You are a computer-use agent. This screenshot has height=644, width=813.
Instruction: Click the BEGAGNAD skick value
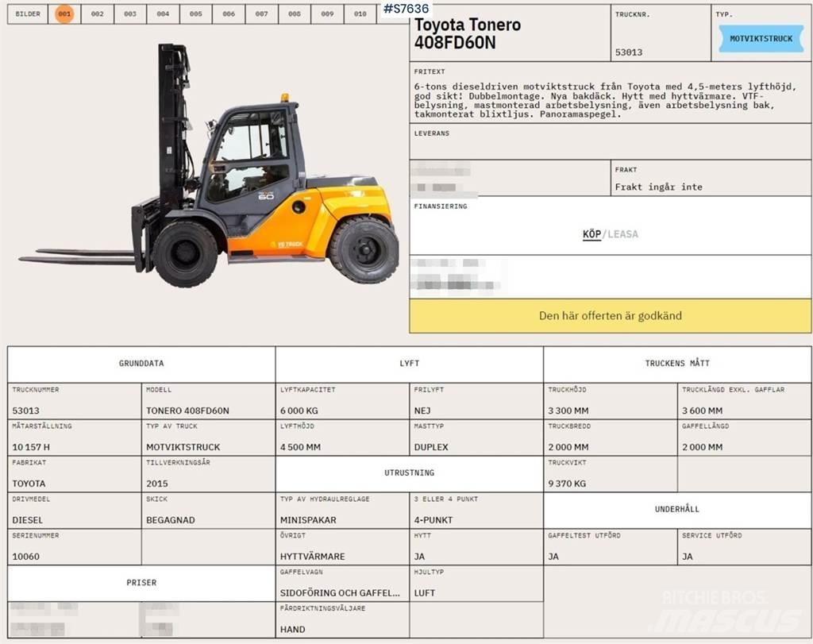click(171, 520)
